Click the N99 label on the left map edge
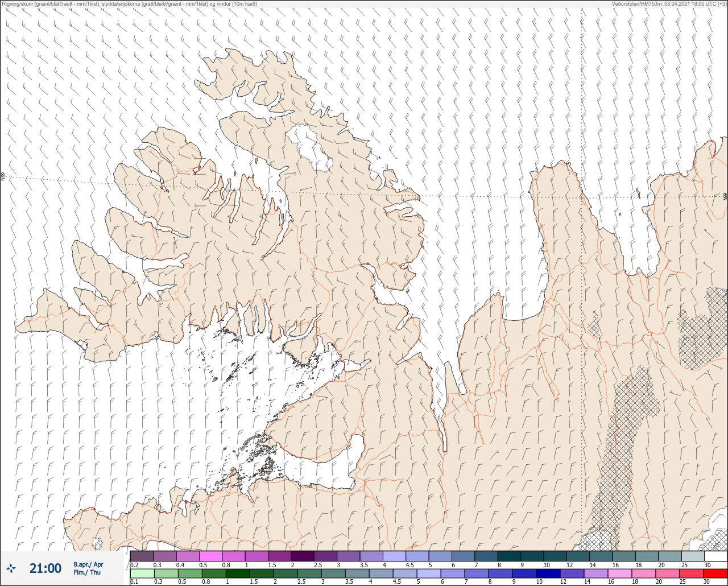 (x=3, y=177)
